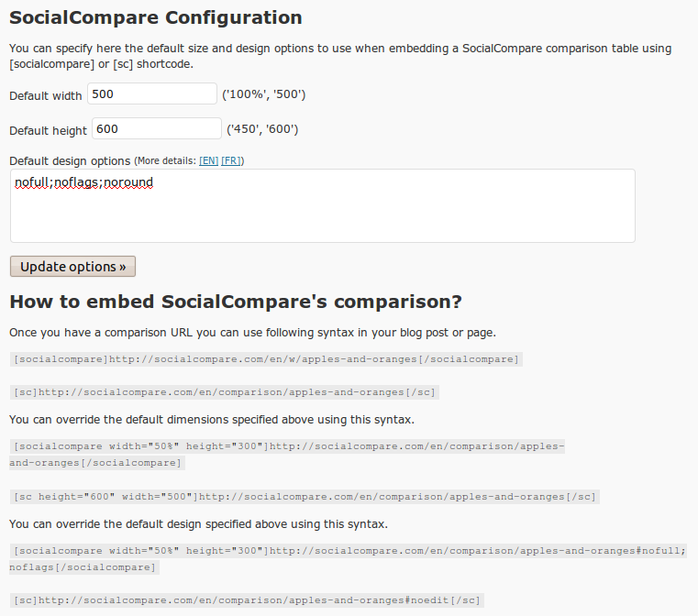This screenshot has height=616, width=698.
Task: Click the Default design options textarea
Action: tap(322, 205)
